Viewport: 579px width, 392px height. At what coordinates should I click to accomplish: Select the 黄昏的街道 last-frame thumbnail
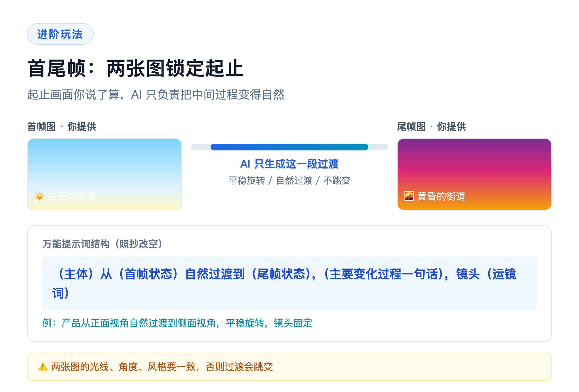coord(474,174)
